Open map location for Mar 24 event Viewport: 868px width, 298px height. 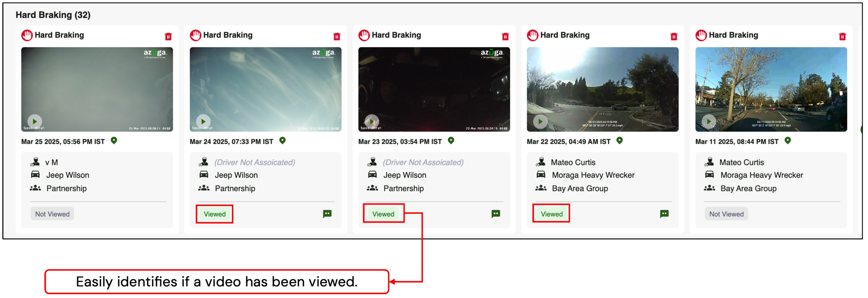click(x=282, y=140)
